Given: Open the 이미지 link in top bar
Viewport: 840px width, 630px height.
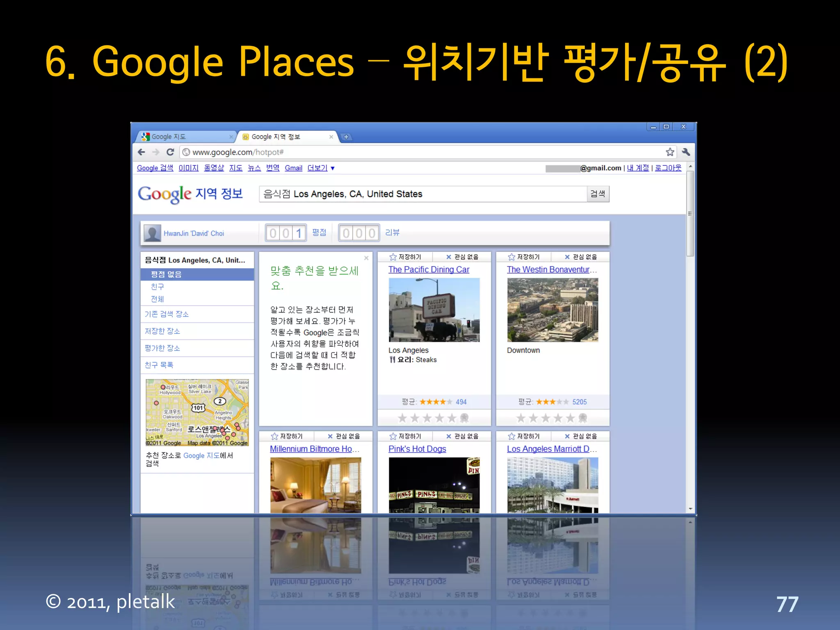Looking at the screenshot, I should pos(189,168).
